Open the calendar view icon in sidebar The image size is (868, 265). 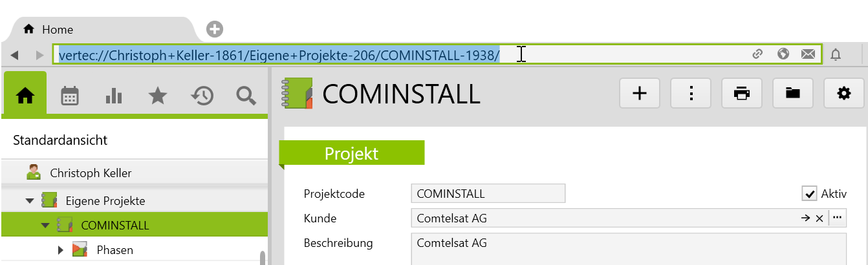pyautogui.click(x=70, y=96)
